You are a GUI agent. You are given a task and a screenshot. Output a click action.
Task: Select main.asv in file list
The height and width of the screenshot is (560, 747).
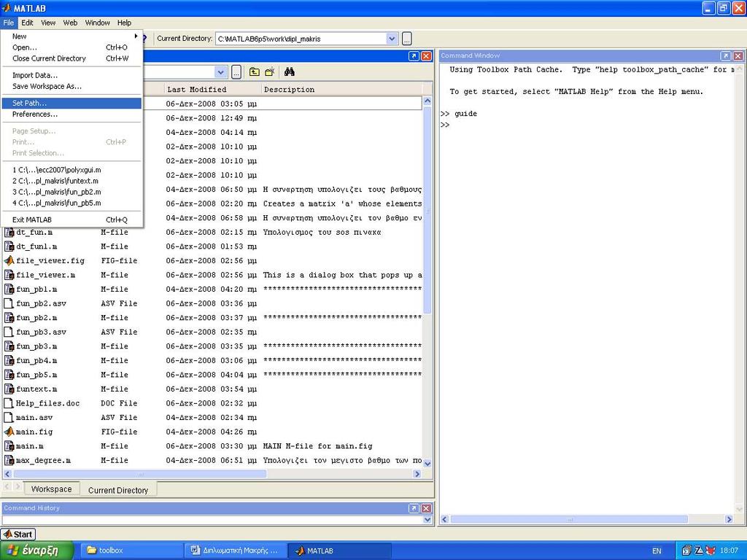34,418
